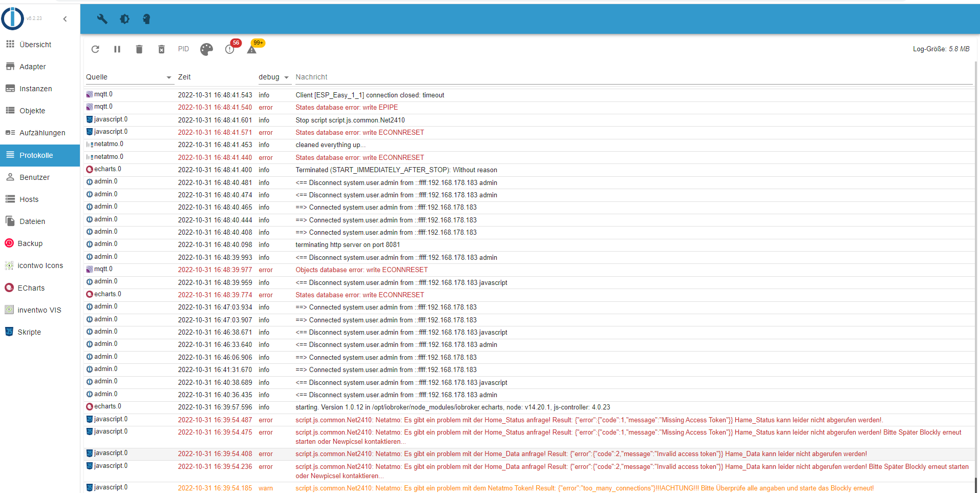
Task: Open Benutzer user management
Action: (40, 177)
